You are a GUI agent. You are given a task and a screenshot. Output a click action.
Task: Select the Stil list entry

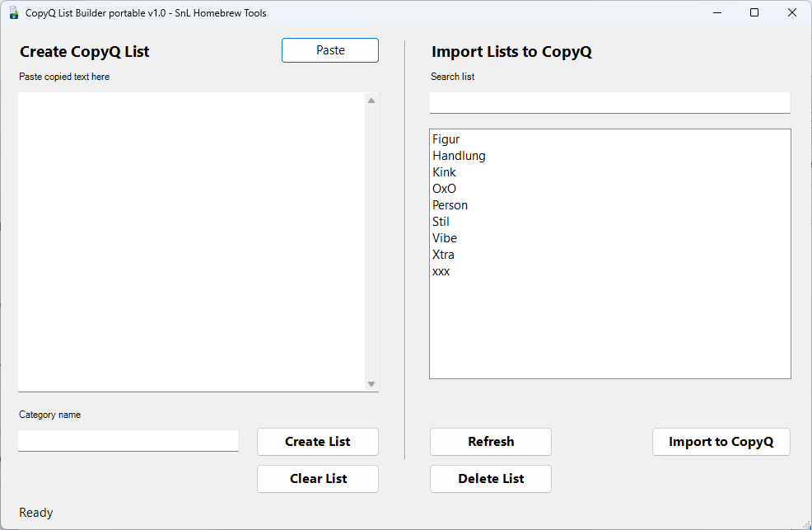point(610,222)
